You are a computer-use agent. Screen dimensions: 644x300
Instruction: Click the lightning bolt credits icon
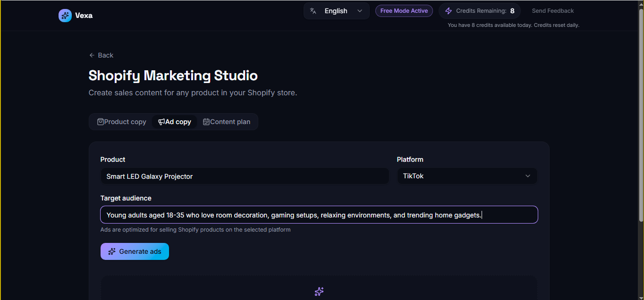pos(449,11)
